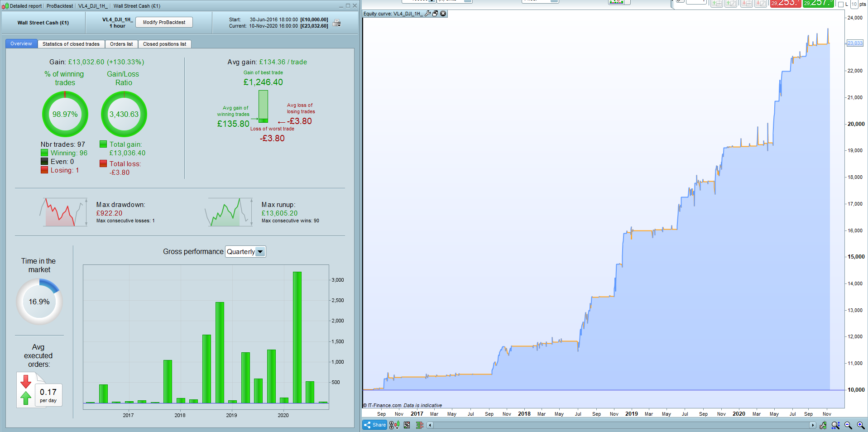The height and width of the screenshot is (432, 868).
Task: Click the Max drawdown £922.20 value
Action: 109,213
